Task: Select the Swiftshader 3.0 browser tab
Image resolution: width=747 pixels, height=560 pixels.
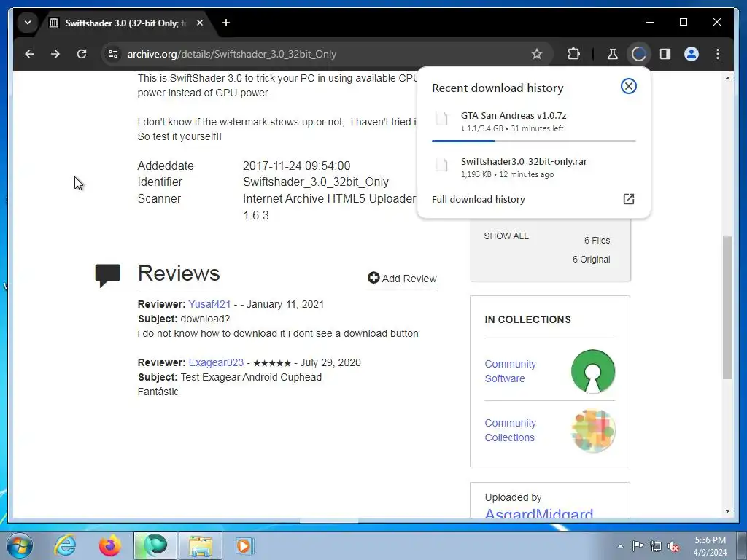Action: pos(126,23)
